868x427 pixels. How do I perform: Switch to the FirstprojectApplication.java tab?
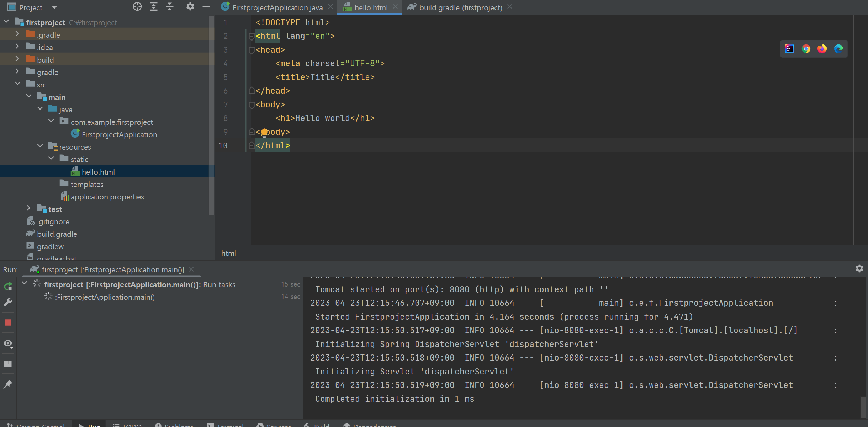pyautogui.click(x=277, y=7)
